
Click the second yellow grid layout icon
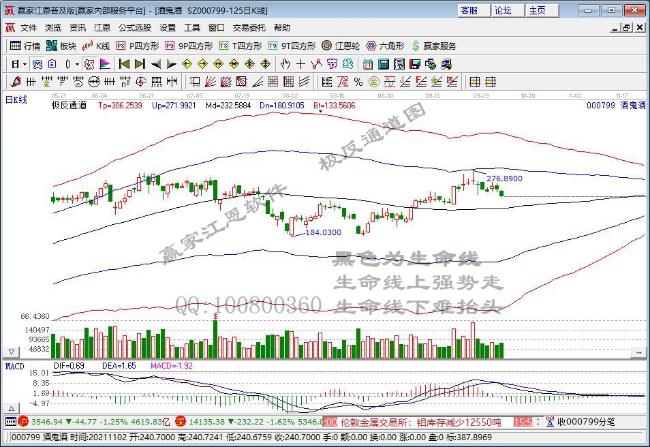(x=490, y=82)
